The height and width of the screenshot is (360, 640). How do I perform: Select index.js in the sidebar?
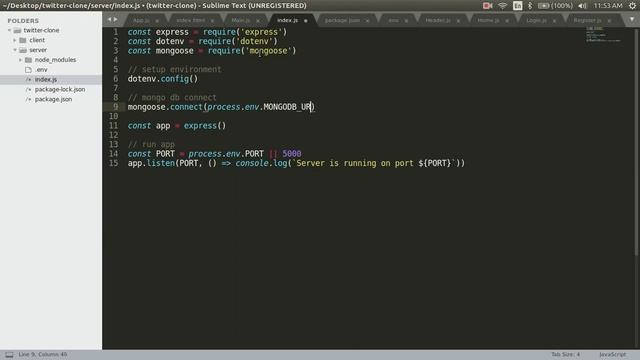coord(46,80)
